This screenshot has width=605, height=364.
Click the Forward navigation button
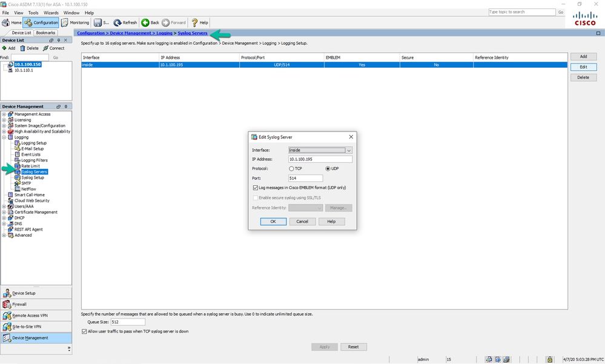(174, 23)
